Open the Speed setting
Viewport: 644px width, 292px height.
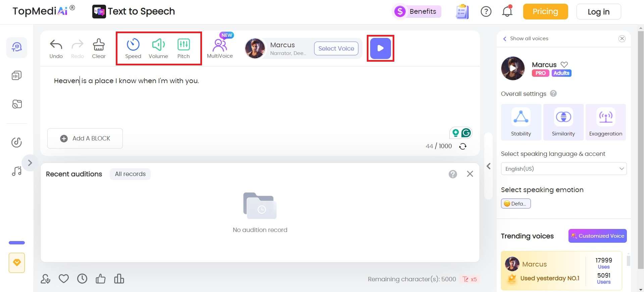coord(133,49)
